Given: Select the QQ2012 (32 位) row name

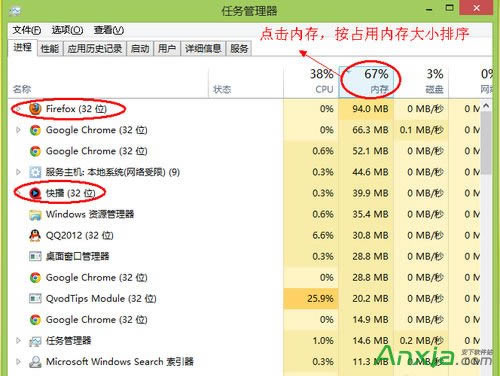Looking at the screenshot, I should (x=79, y=235).
